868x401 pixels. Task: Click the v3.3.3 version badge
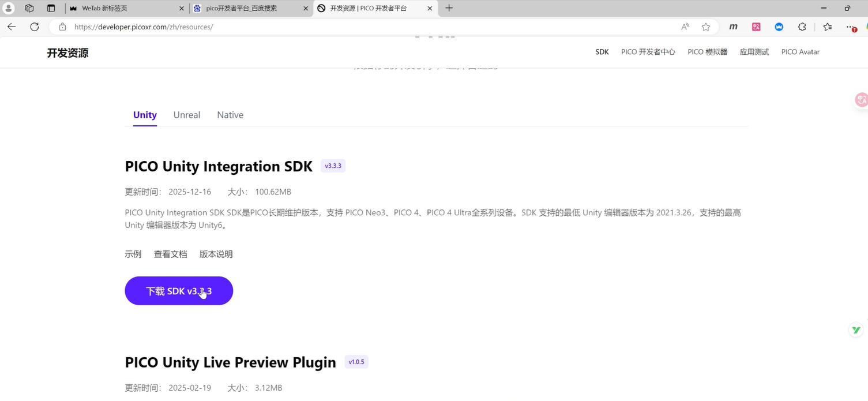pyautogui.click(x=333, y=166)
